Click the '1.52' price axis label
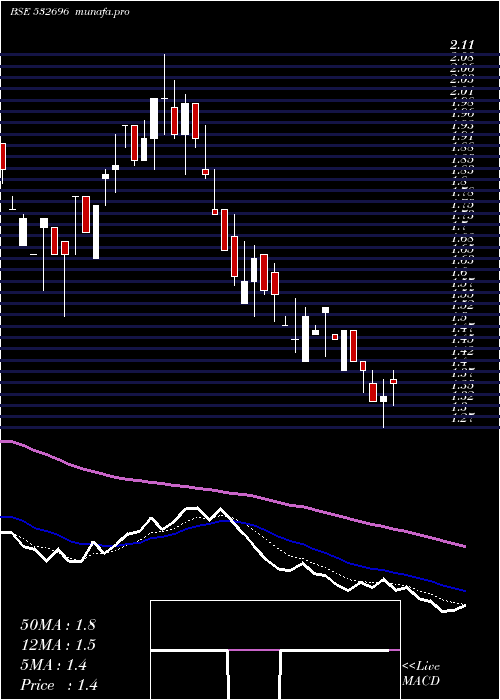Viewport: 500px width, 700px height. click(x=462, y=306)
